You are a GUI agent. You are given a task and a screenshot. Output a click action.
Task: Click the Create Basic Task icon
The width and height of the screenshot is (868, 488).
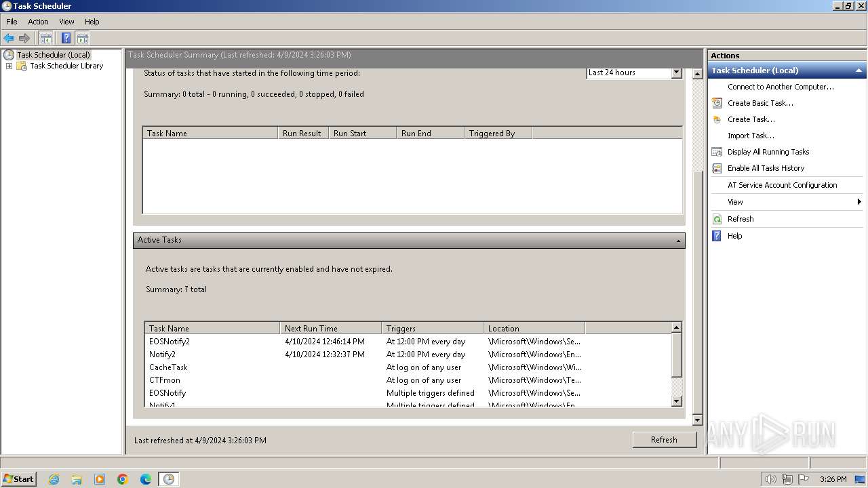[x=717, y=103]
